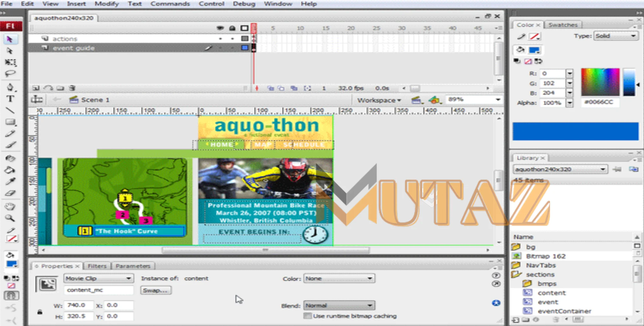Screen dimensions: 644x326
Task: Insert a layer folder
Action: 60,88
